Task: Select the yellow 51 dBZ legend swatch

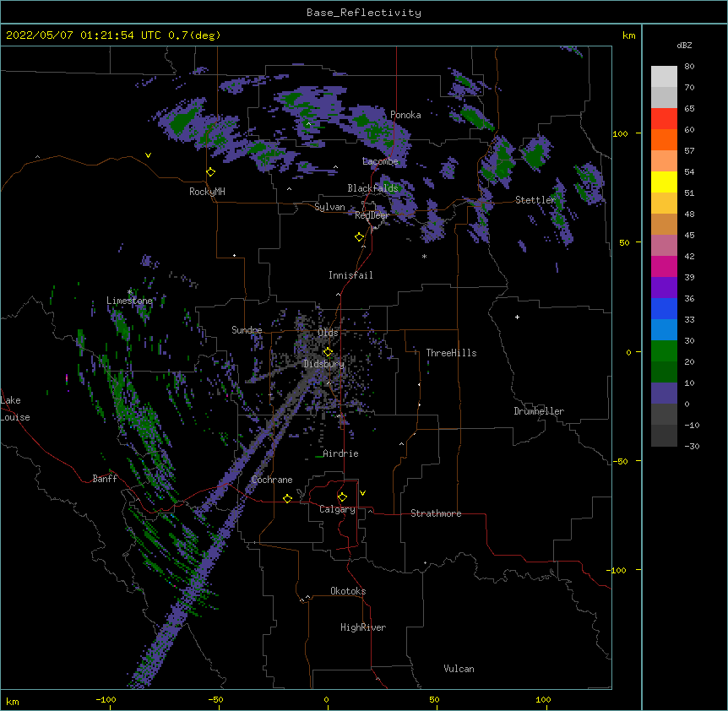Action: coord(664,182)
